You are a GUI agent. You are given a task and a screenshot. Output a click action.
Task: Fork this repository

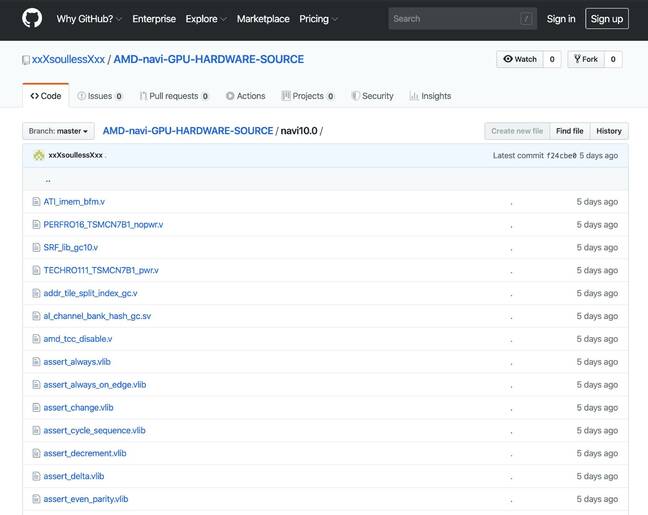click(x=586, y=59)
